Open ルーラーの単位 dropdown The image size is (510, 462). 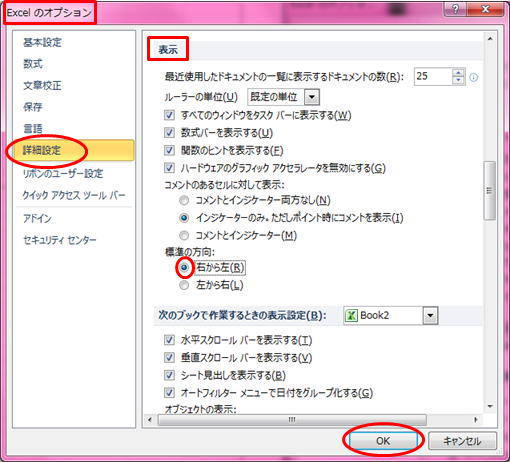pyautogui.click(x=312, y=97)
